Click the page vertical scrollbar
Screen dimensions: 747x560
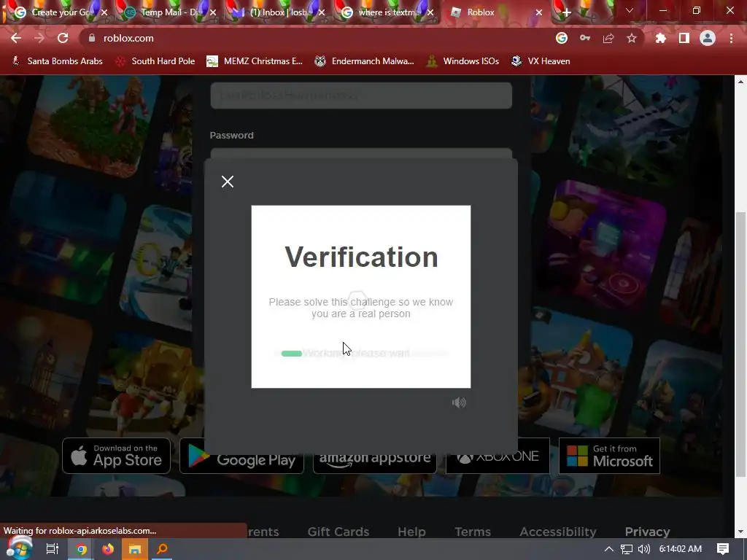(740, 344)
